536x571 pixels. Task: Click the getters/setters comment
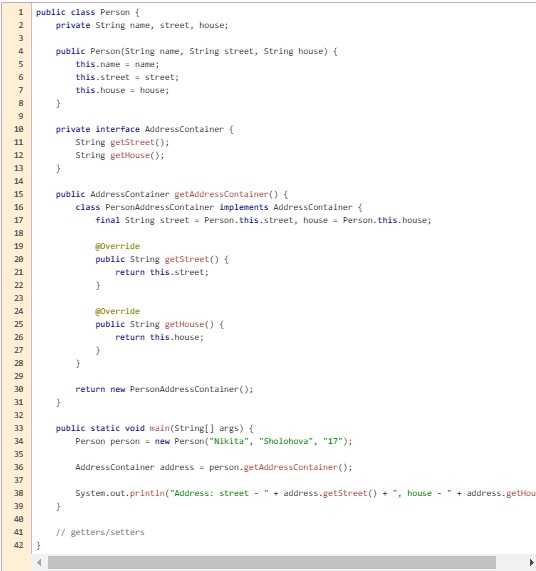coord(100,532)
